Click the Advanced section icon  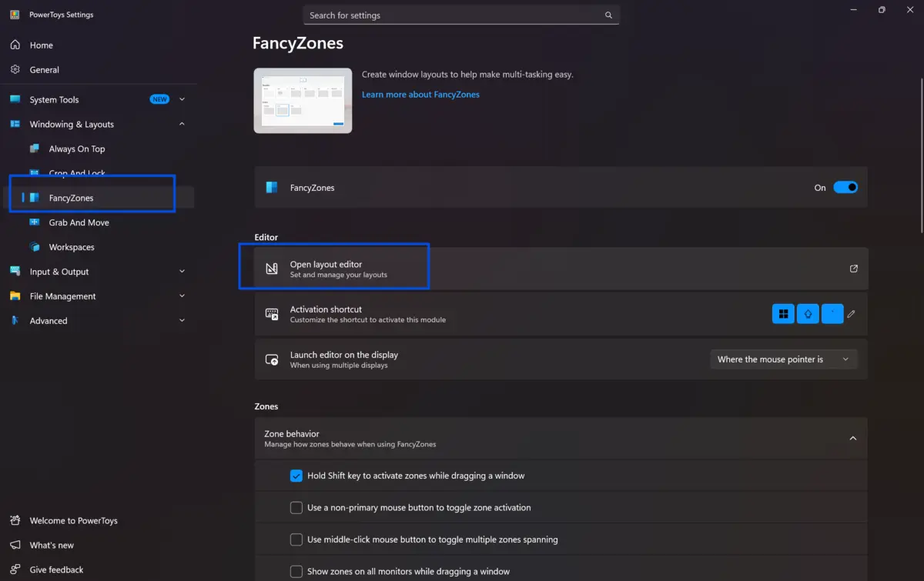(15, 321)
